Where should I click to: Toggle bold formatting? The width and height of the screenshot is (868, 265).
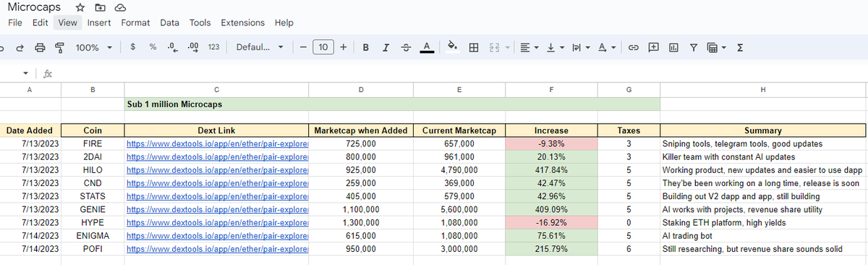[x=366, y=47]
